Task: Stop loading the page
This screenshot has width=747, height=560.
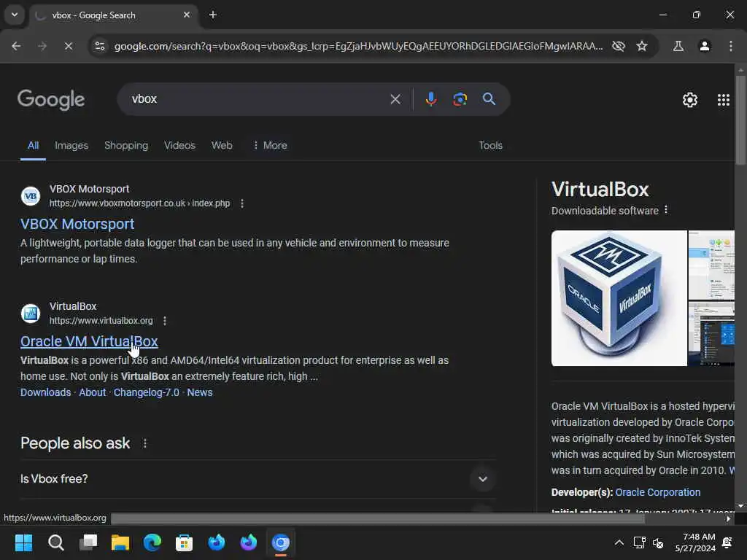Action: (x=68, y=46)
